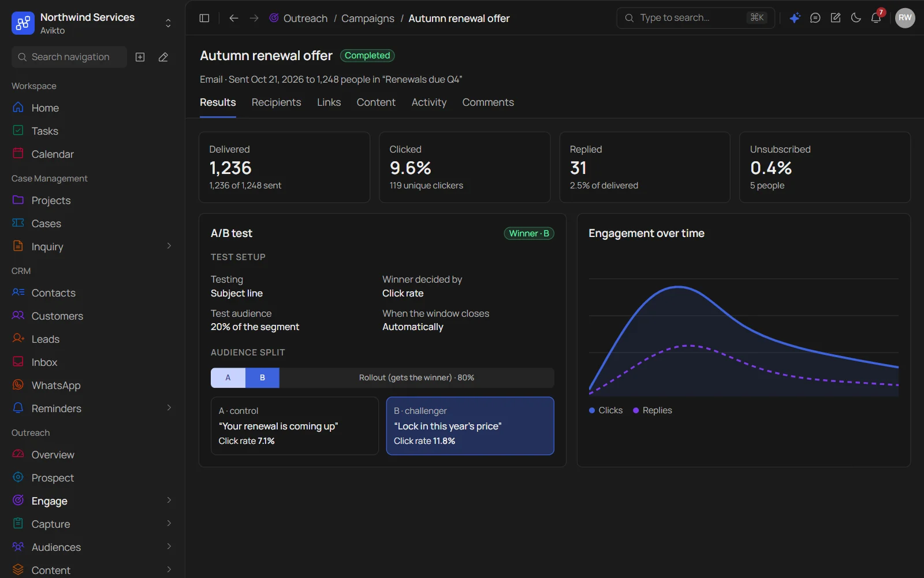Toggle the sidebar panel icon
The image size is (924, 578).
pos(204,18)
